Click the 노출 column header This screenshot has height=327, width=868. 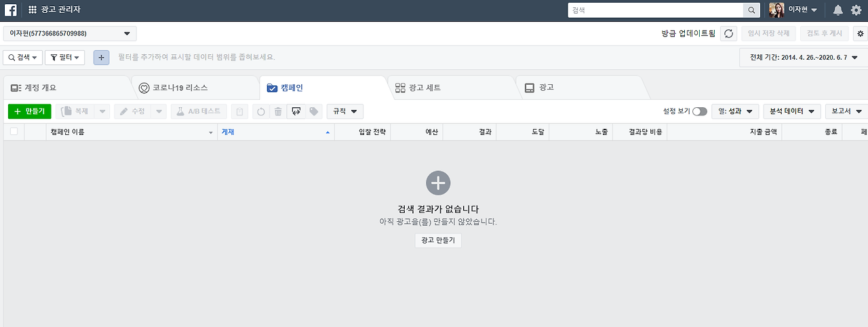point(580,132)
